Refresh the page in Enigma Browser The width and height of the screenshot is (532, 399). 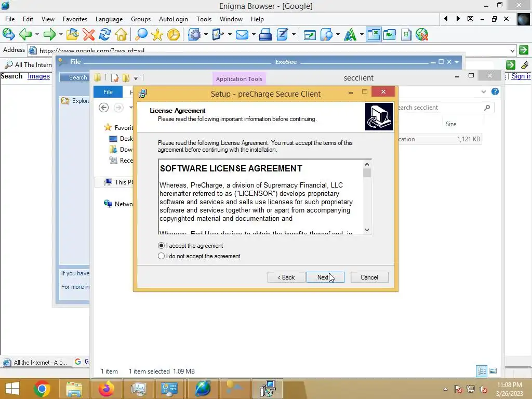pyautogui.click(x=105, y=35)
